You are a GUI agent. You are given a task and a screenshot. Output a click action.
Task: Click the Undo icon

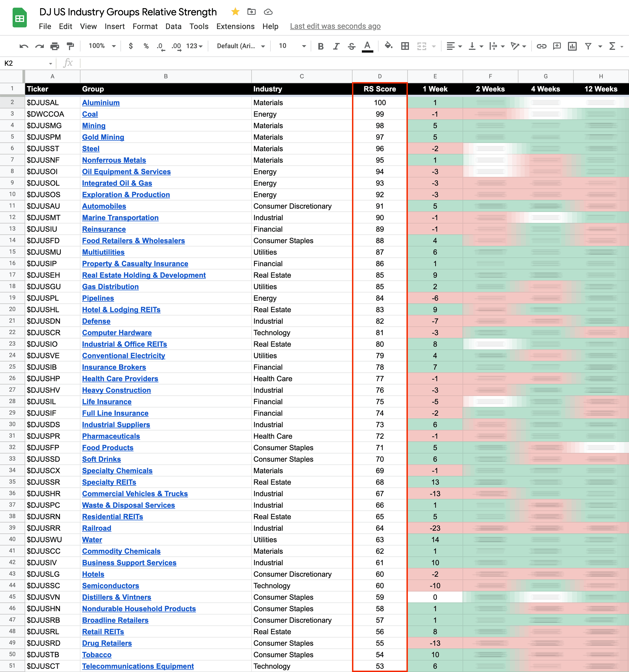[x=24, y=46]
